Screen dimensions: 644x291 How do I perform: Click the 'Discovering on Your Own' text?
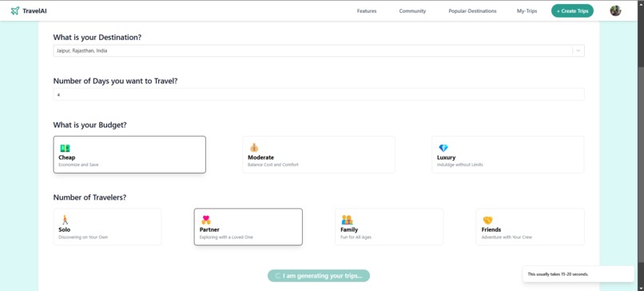pyautogui.click(x=83, y=237)
